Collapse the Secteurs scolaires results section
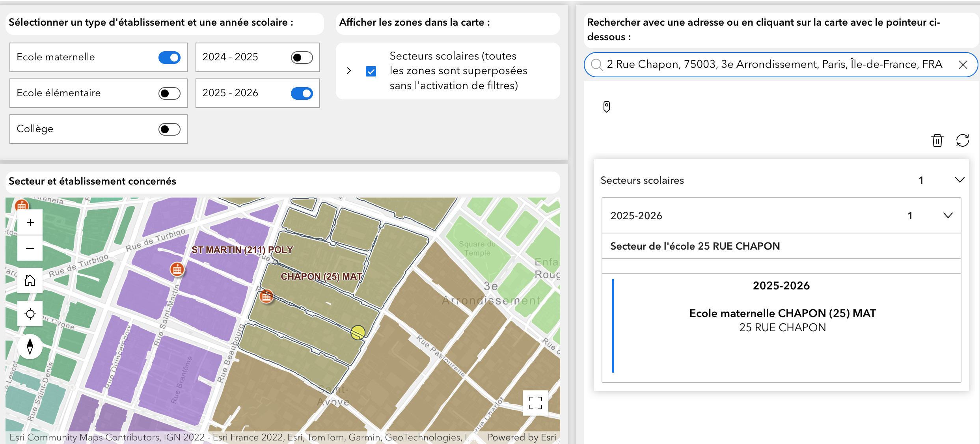 tap(960, 180)
